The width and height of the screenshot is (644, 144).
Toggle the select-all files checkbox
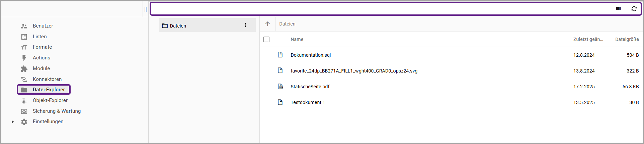(266, 40)
